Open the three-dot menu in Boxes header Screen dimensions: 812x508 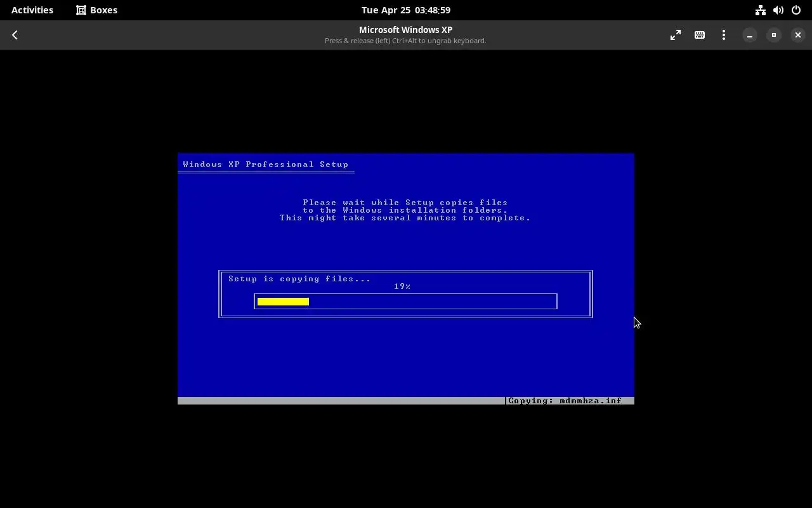pos(724,35)
